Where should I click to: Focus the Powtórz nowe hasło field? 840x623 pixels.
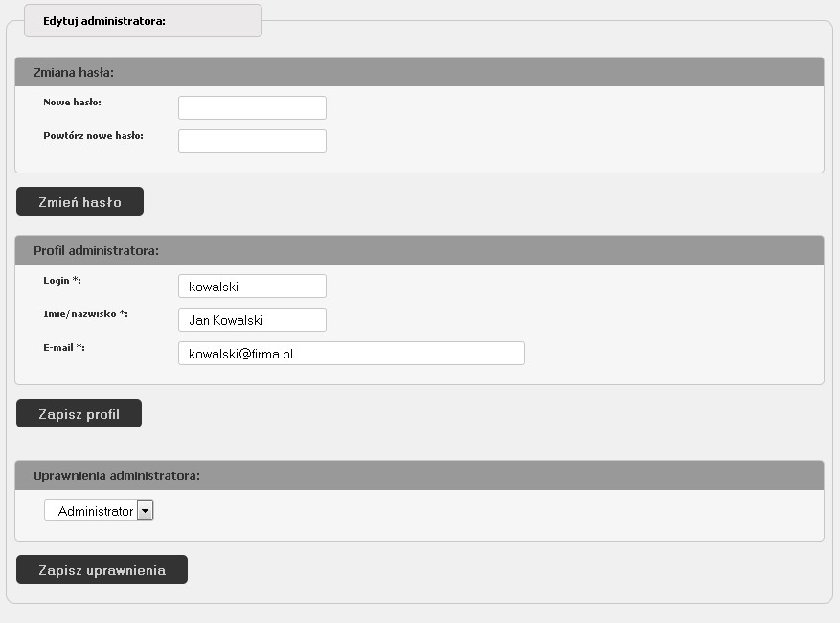click(x=252, y=142)
